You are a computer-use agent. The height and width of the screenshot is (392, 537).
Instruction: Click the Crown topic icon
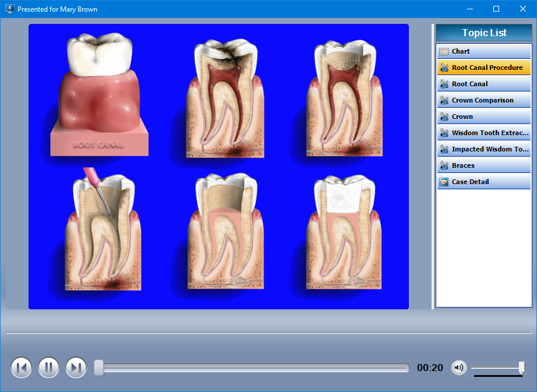point(444,116)
